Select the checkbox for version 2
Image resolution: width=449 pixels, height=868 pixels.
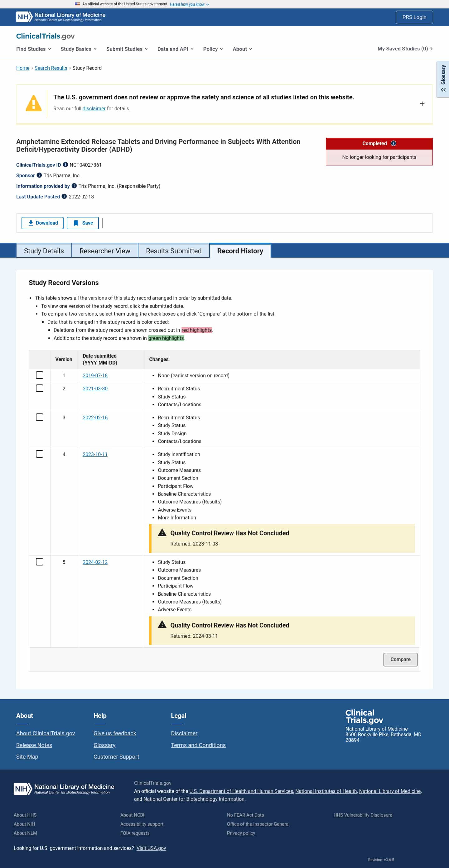[40, 388]
